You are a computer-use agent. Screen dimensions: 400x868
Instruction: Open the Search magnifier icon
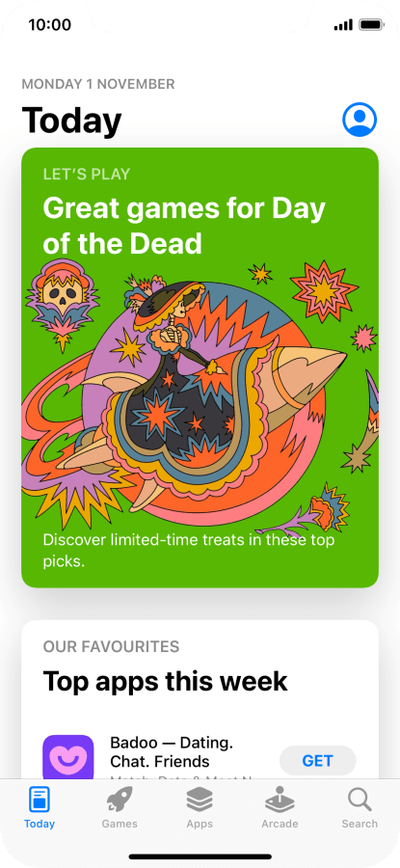(x=360, y=800)
